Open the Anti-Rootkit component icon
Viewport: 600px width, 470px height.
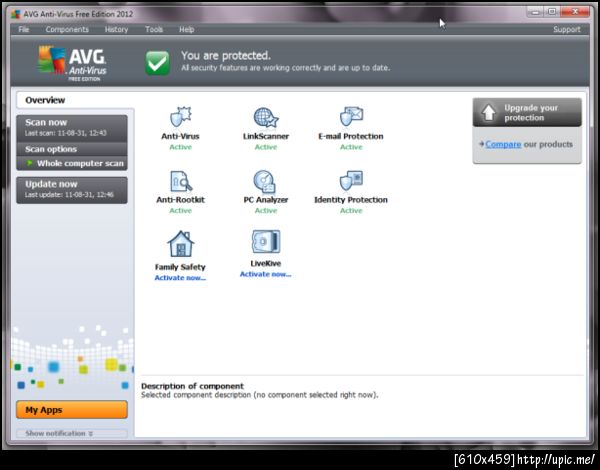click(181, 181)
